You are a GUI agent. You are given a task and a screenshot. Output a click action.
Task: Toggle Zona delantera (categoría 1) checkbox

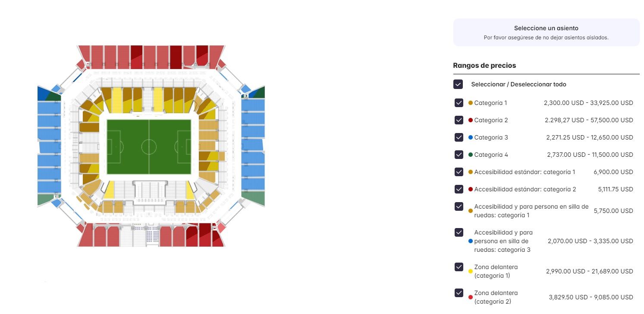click(x=459, y=267)
